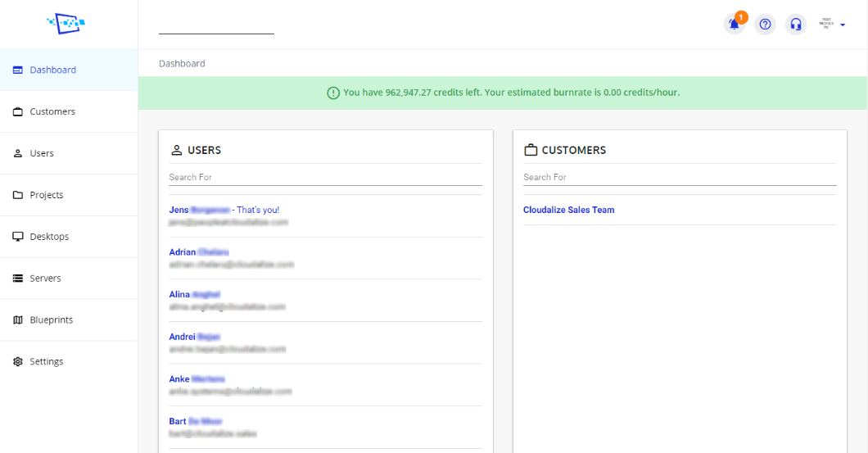Click the Servers list icon in sidebar

[x=18, y=278]
